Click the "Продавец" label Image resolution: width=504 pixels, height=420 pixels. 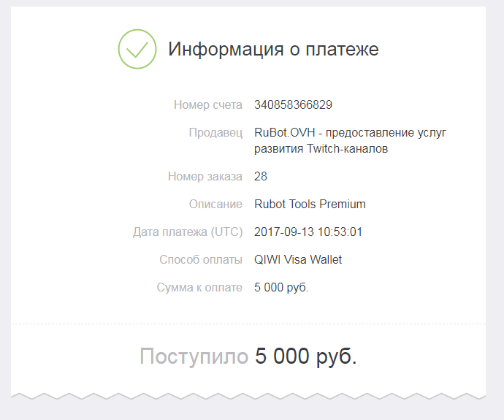tap(215, 132)
